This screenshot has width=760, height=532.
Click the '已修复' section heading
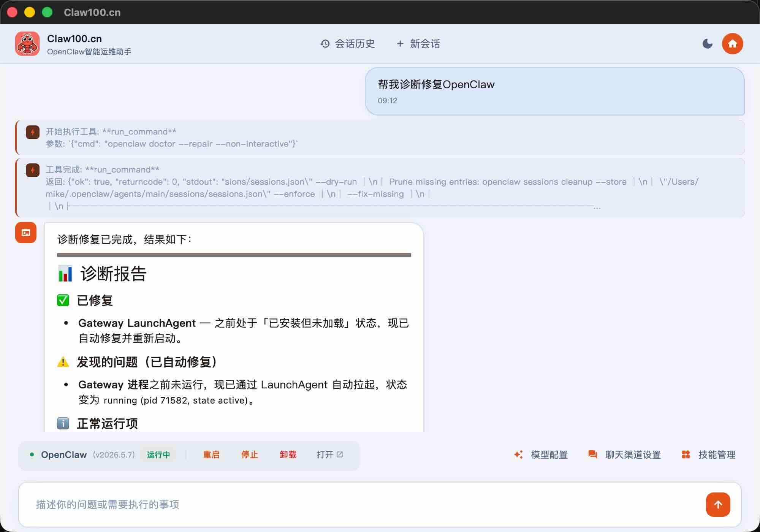pyautogui.click(x=95, y=300)
